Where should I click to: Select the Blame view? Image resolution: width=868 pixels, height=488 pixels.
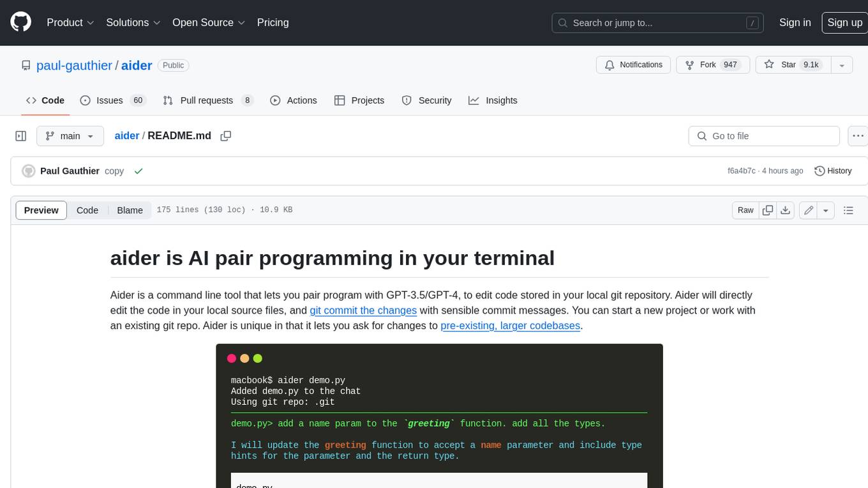130,210
